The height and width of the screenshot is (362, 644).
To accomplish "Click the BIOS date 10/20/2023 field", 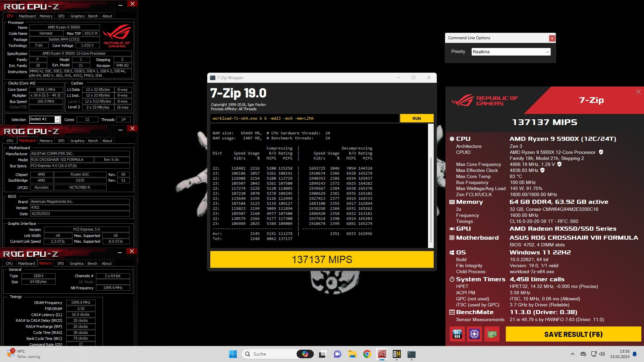I will [x=80, y=214].
